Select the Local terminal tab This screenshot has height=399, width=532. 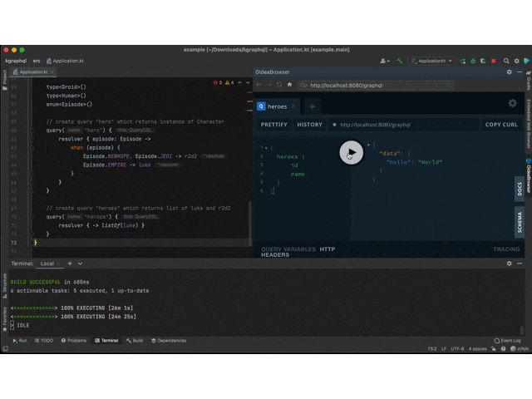[x=47, y=264]
